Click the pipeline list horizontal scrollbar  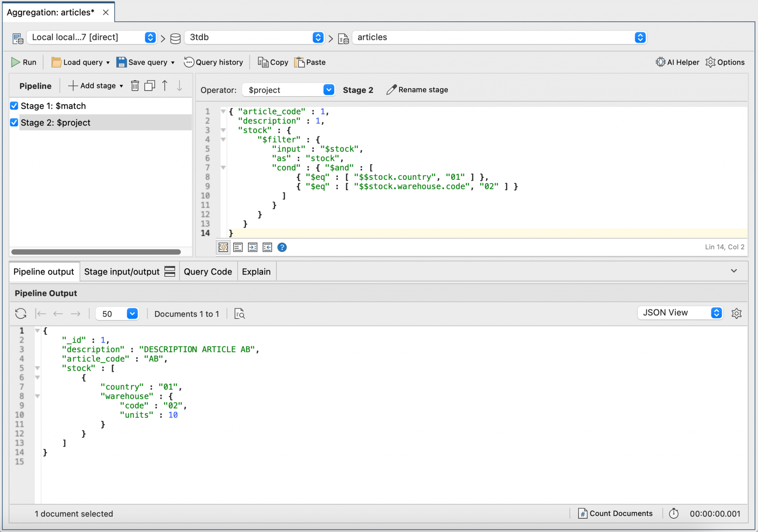96,252
